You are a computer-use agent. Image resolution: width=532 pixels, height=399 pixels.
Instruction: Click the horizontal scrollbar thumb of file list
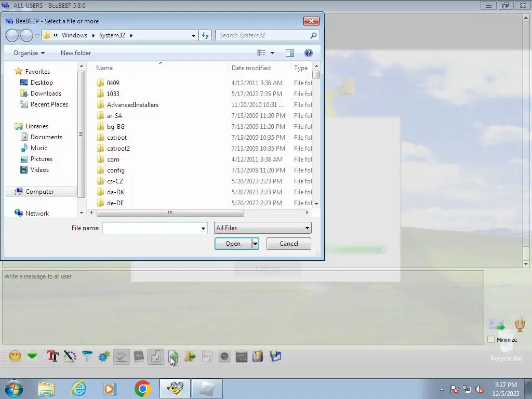click(x=170, y=212)
